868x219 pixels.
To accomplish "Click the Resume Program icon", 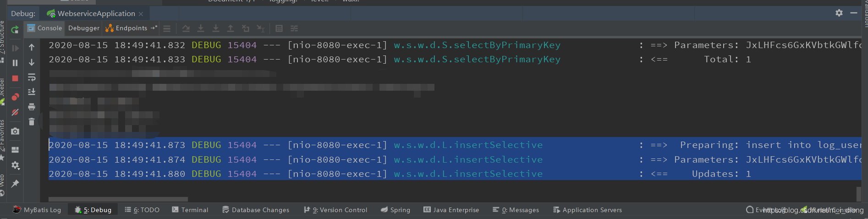I will [x=15, y=48].
